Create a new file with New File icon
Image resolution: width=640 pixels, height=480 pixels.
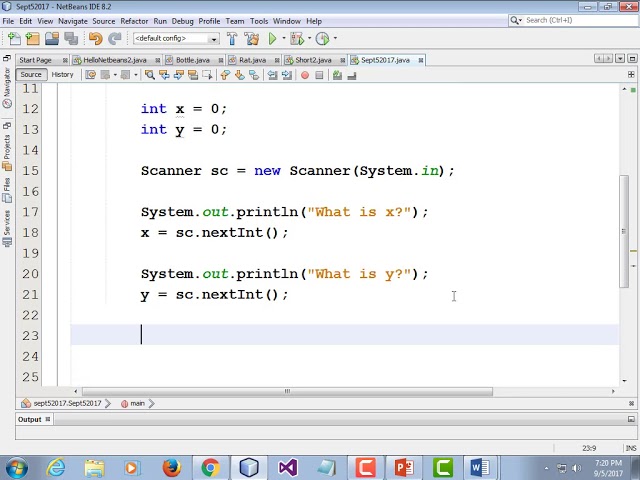click(x=14, y=38)
